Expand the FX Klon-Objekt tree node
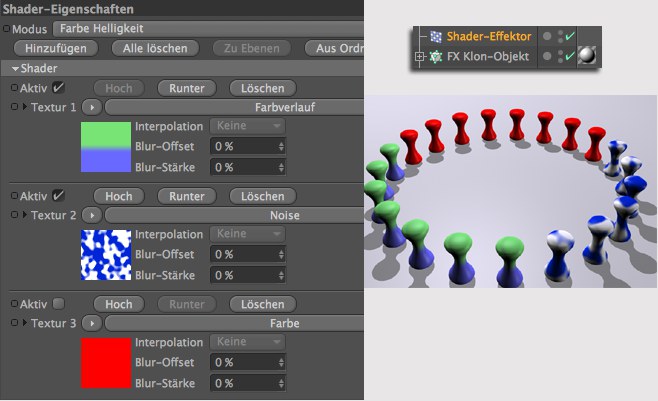The width and height of the screenshot is (658, 401). tap(420, 57)
